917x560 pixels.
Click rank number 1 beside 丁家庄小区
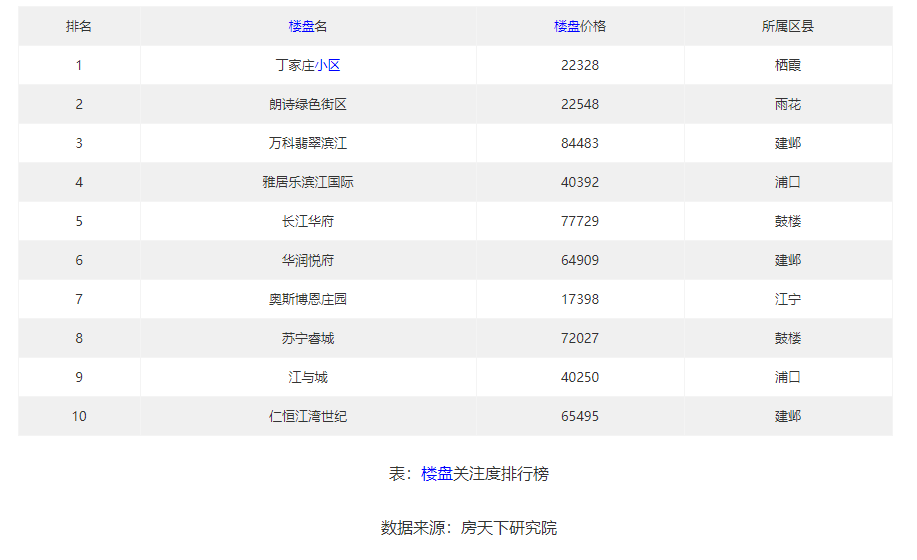click(79, 65)
